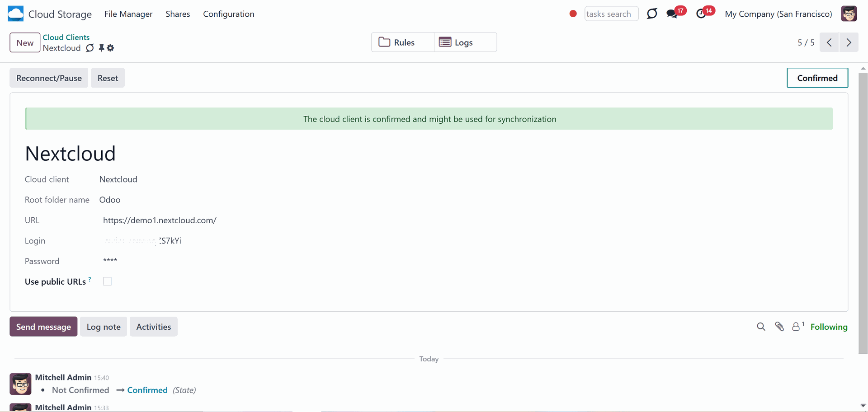The width and height of the screenshot is (868, 412).
Task: Click the Following button
Action: click(x=829, y=327)
